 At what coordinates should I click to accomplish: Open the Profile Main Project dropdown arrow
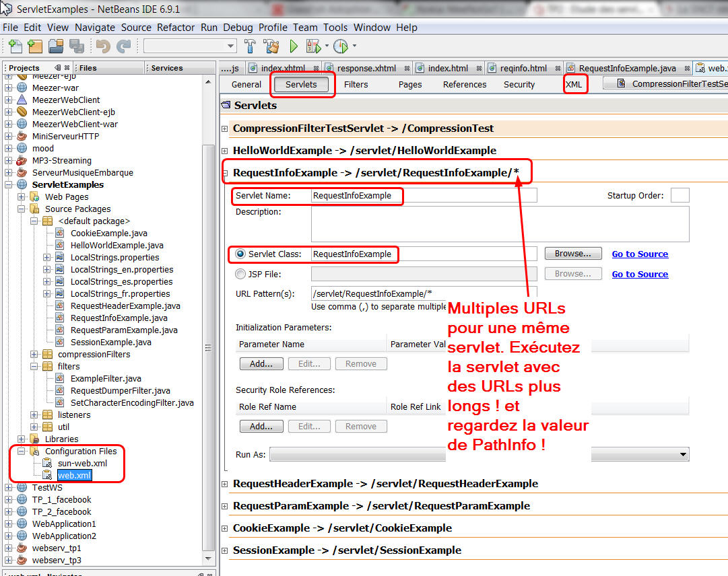click(354, 46)
